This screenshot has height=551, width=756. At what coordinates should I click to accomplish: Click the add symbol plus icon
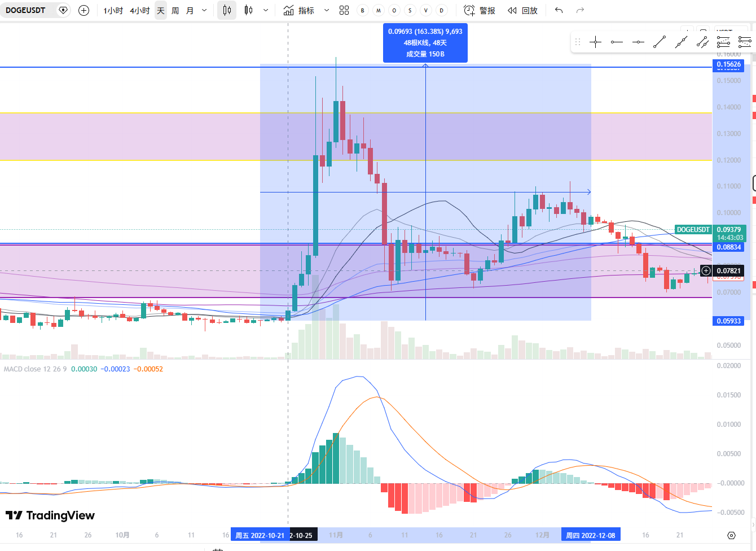[83, 10]
